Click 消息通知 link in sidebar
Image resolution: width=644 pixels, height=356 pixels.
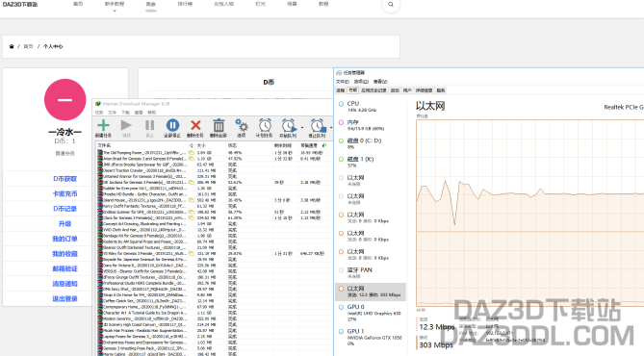(64, 284)
